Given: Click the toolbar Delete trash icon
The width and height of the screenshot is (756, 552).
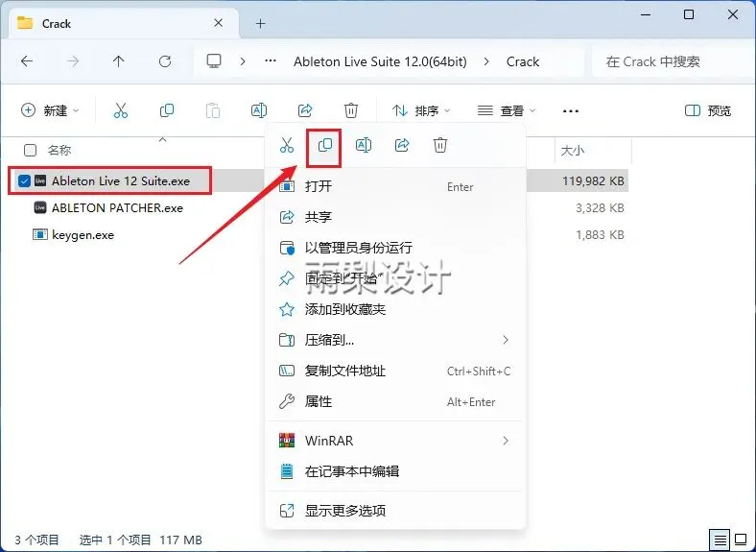Looking at the screenshot, I should pyautogui.click(x=351, y=110).
